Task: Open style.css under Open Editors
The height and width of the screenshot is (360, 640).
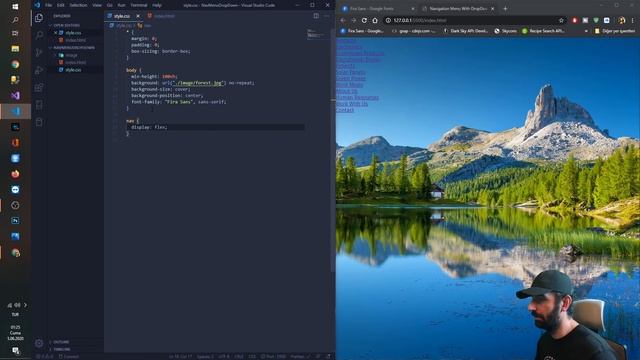Action: (73, 33)
